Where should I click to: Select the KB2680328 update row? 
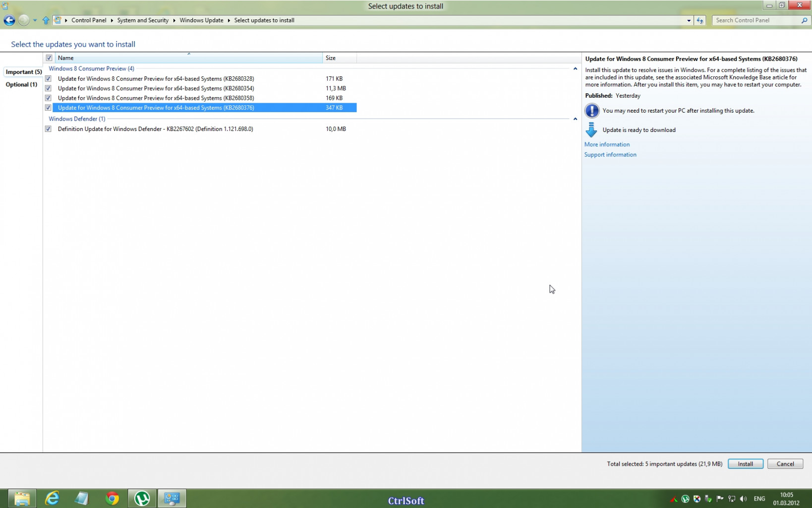click(x=204, y=78)
